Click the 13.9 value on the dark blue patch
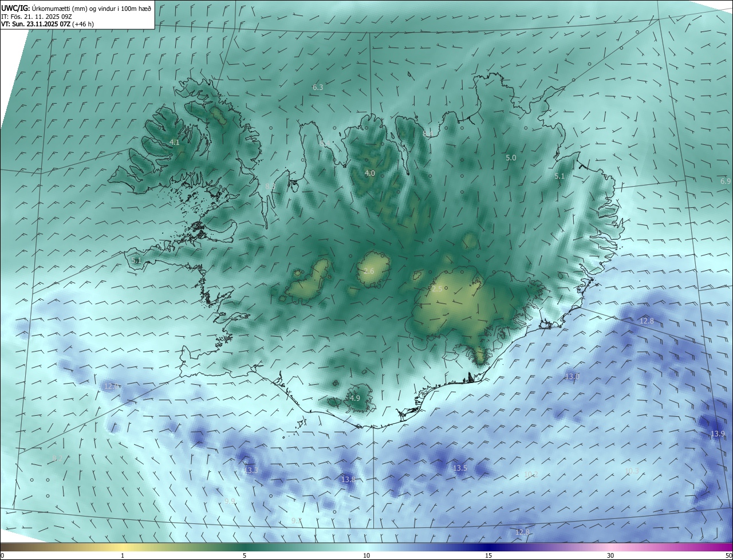This screenshot has width=733, height=560. pos(718,434)
